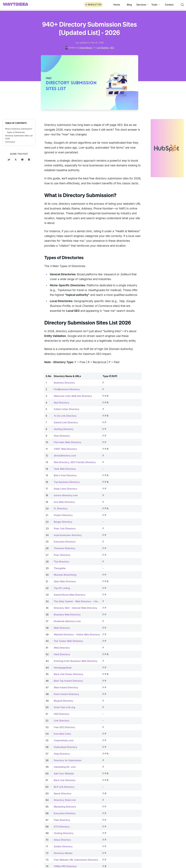Click the WAYTOIDEA logo
The image size is (186, 868).
(x=15, y=4)
